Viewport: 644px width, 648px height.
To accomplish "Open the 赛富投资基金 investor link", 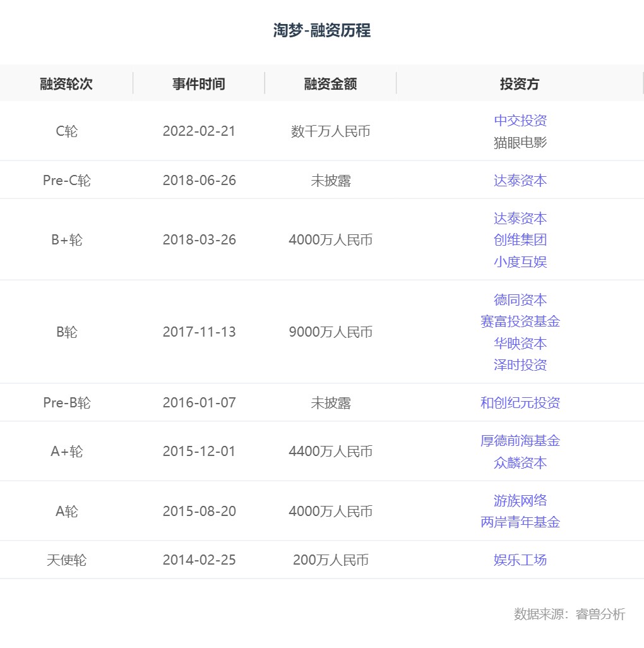I will (520, 321).
